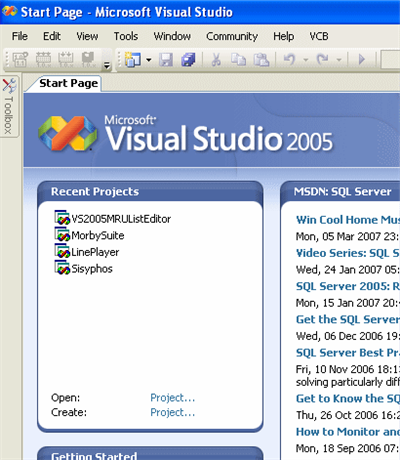This screenshot has height=460, width=400.
Task: Open the toolbar options overflow arrow
Action: click(107, 65)
